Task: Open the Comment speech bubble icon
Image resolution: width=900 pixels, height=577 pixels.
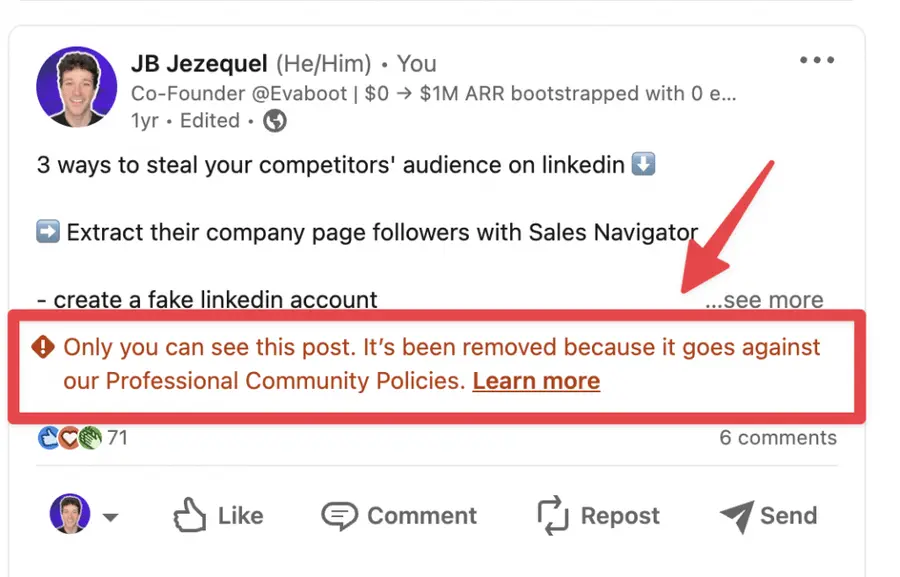Action: tap(340, 515)
